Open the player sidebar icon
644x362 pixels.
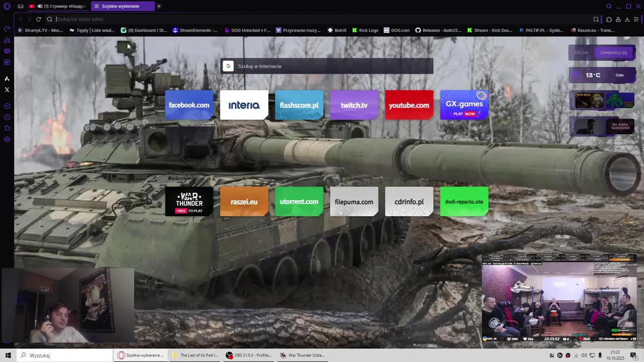coord(7,106)
